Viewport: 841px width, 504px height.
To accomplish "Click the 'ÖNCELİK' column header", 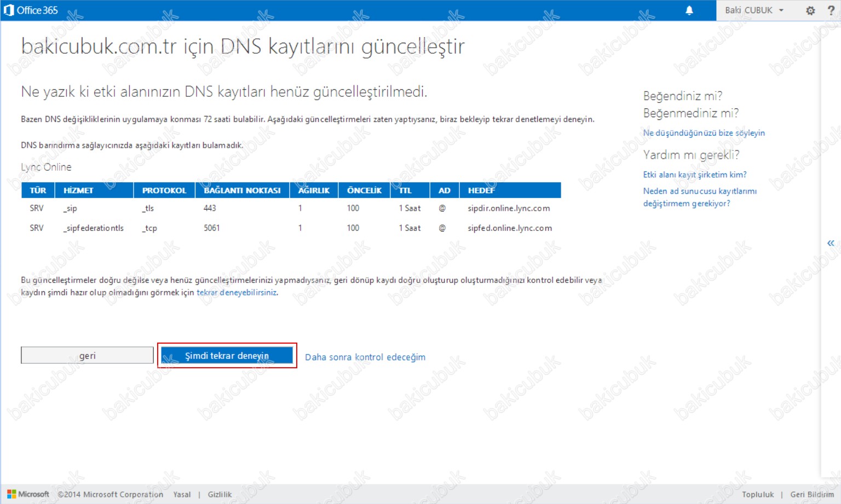I will tap(364, 190).
